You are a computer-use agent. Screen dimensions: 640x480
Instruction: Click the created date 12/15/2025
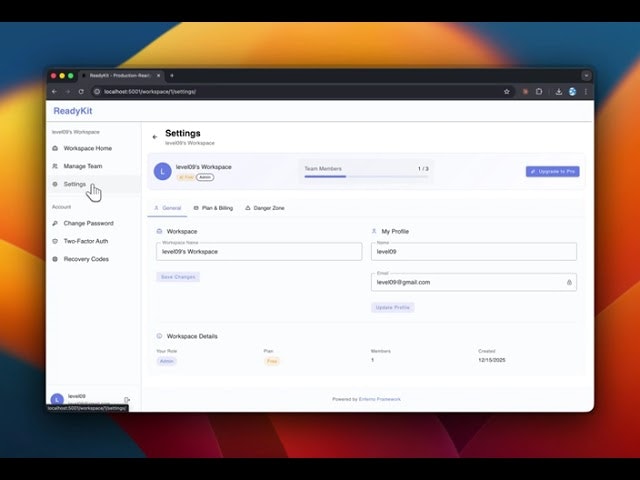(x=492, y=360)
